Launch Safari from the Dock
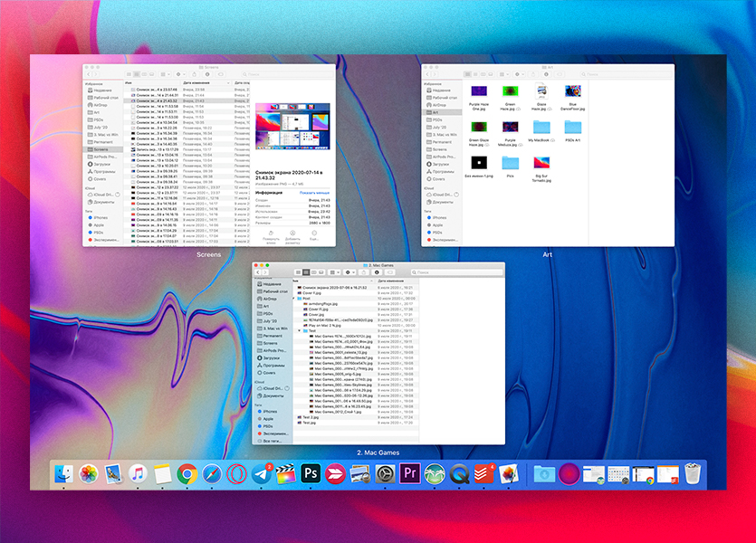 (x=212, y=473)
